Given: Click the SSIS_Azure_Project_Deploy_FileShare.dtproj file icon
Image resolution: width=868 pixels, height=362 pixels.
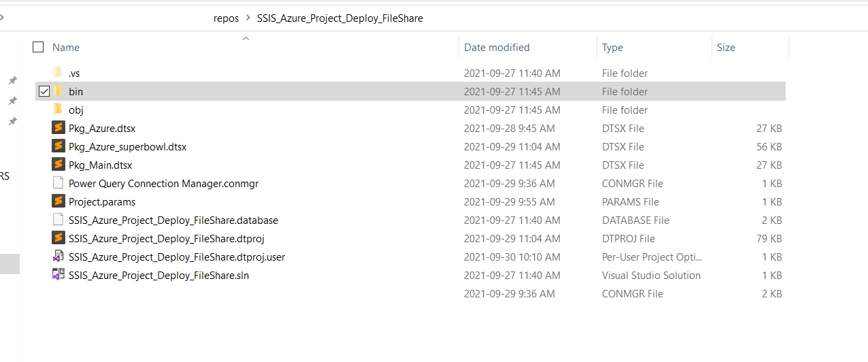Looking at the screenshot, I should pos(59,238).
